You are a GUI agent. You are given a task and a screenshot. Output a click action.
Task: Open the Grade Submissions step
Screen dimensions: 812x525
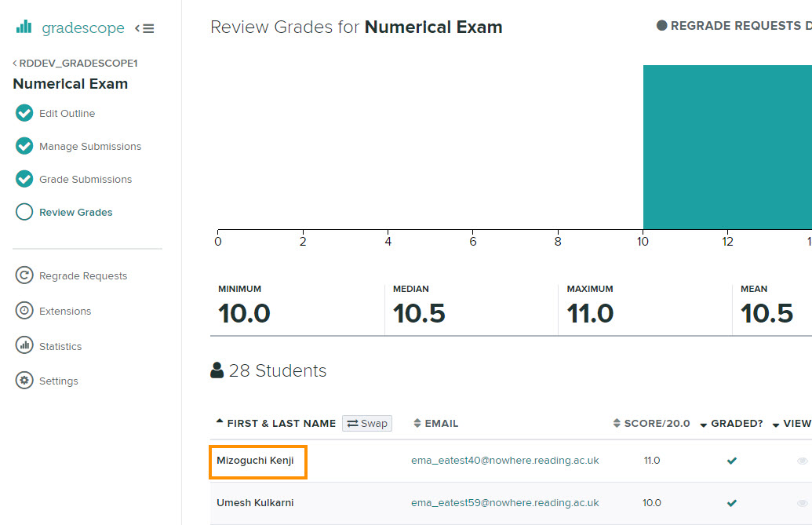(x=86, y=179)
